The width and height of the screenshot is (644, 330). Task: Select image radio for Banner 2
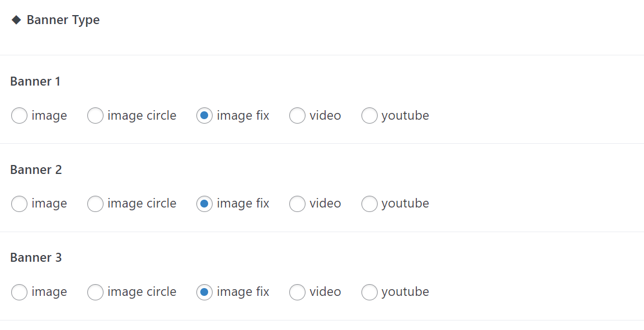[20, 204]
